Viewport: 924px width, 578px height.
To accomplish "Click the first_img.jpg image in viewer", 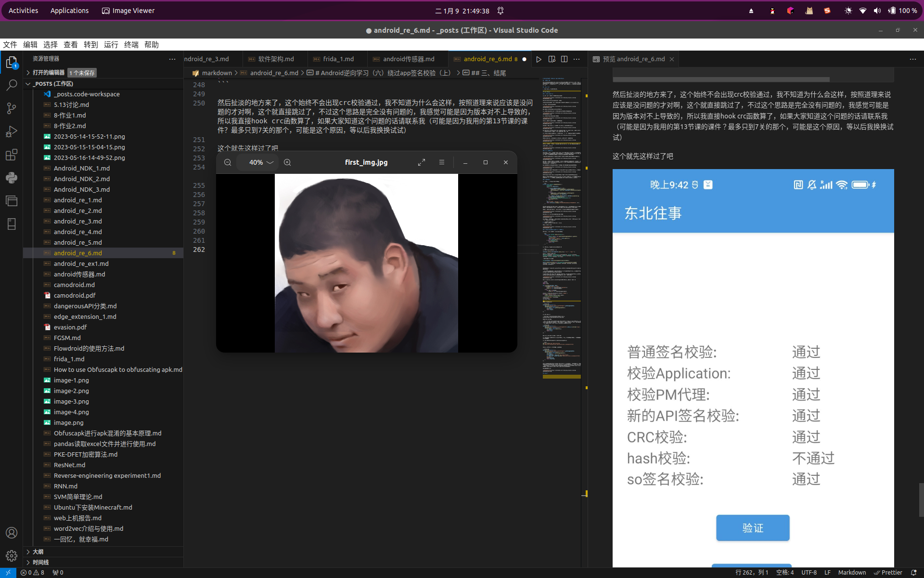I will click(x=366, y=263).
